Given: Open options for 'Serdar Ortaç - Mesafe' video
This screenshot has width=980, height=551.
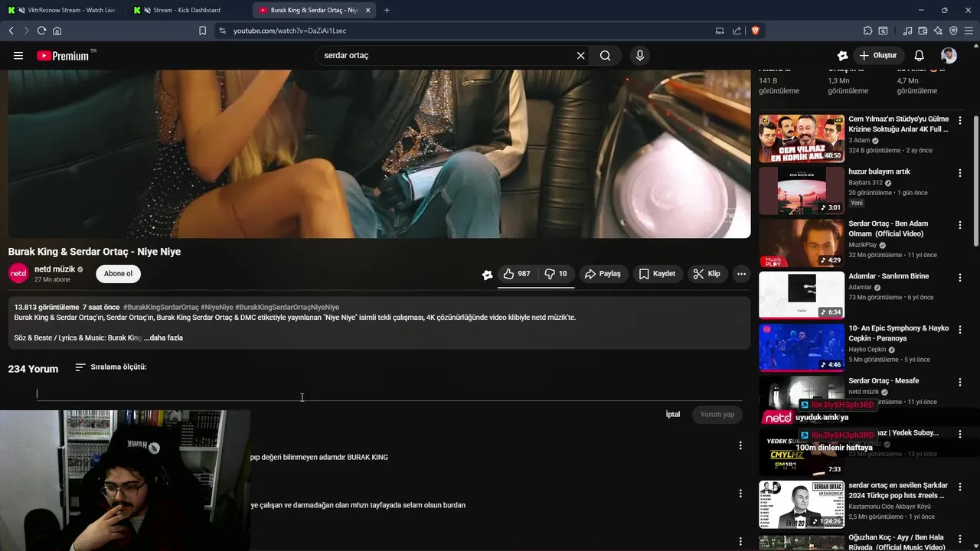Looking at the screenshot, I should [959, 381].
